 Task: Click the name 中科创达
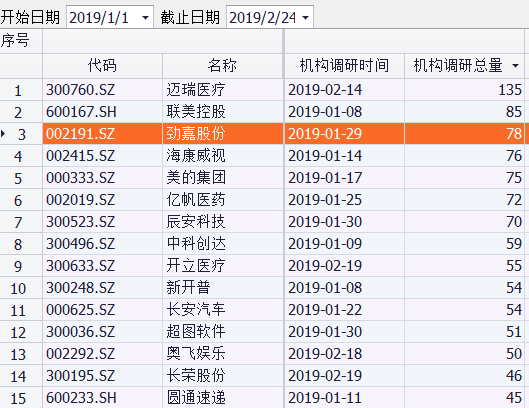[x=196, y=244]
